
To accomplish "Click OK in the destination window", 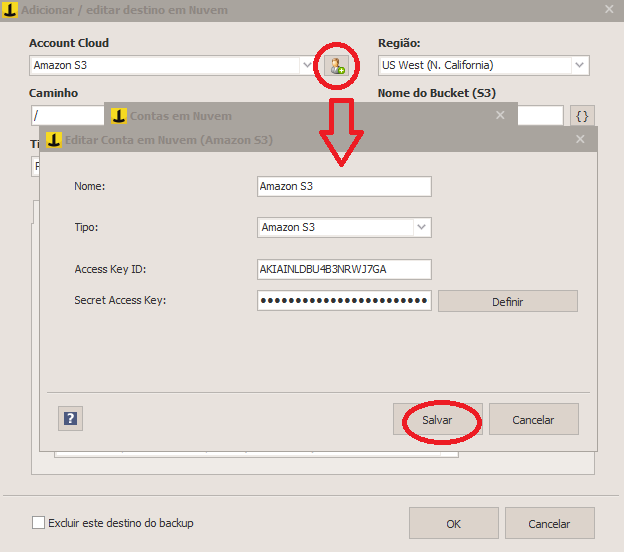I will (x=454, y=523).
